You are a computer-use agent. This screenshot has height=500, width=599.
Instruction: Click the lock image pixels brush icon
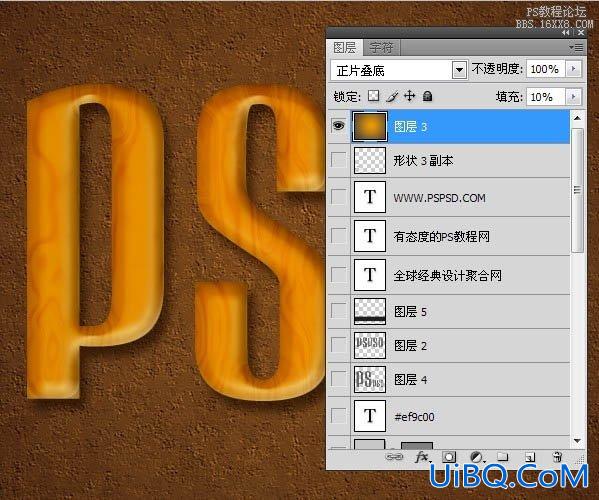(x=392, y=96)
